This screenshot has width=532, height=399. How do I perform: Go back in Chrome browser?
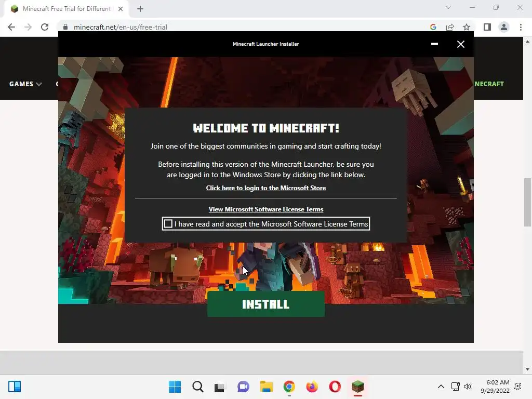click(11, 27)
